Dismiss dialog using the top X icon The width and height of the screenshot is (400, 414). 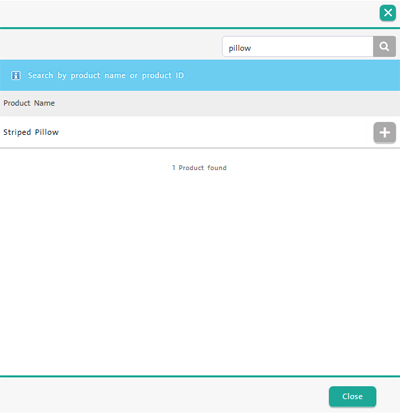click(x=388, y=13)
